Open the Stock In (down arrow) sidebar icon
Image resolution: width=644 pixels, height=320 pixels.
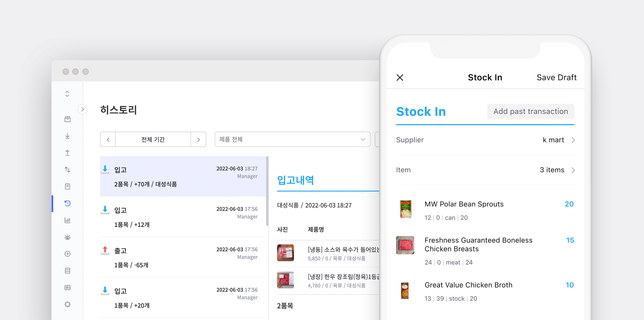tap(67, 136)
